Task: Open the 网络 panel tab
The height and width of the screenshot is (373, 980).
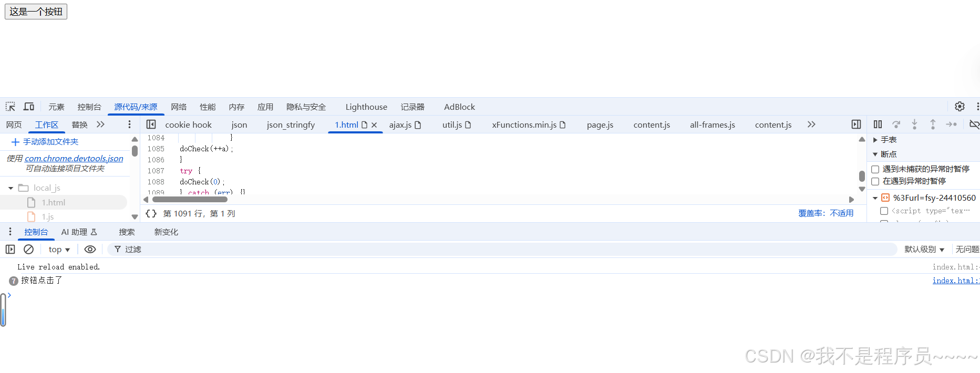Action: coord(179,107)
